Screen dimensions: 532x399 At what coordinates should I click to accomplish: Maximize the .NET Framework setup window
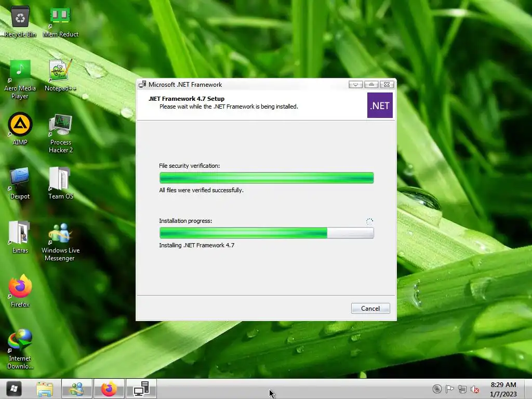371,85
